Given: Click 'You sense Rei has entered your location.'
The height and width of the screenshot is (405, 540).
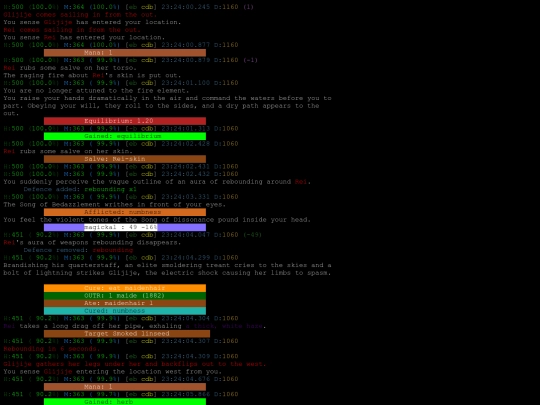Looking at the screenshot, I should click(84, 37).
